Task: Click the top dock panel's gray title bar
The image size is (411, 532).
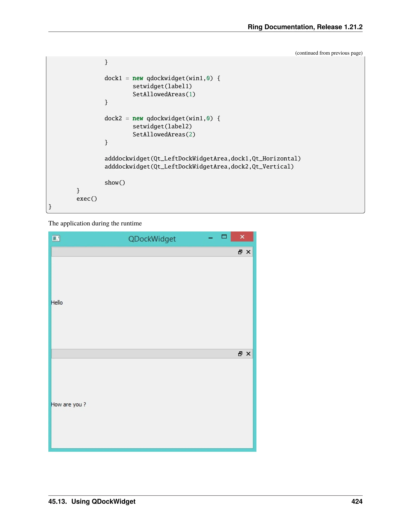Action: tap(144, 252)
